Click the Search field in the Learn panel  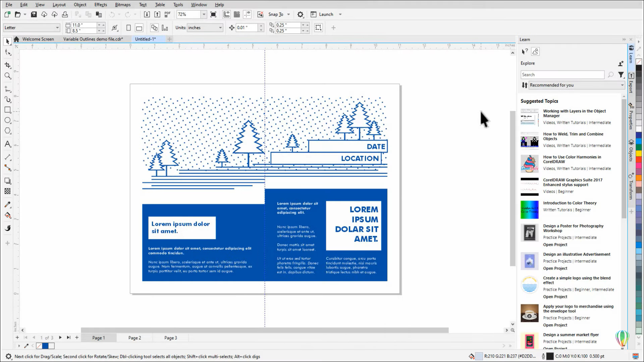point(562,74)
